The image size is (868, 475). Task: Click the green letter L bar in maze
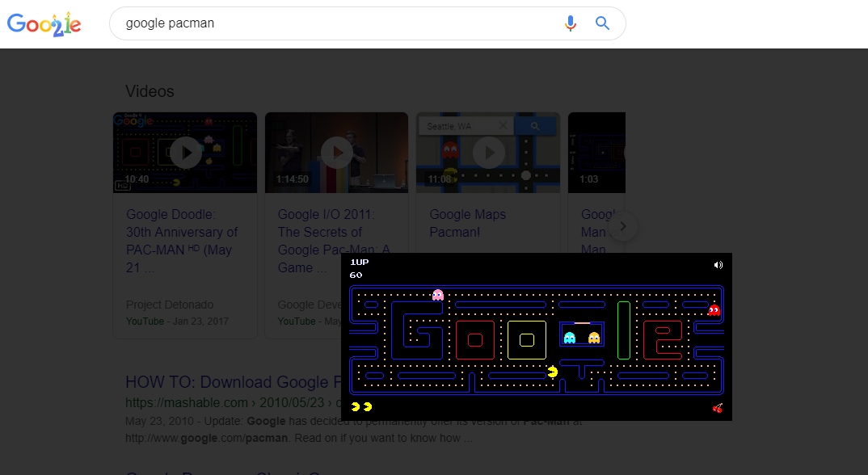(624, 330)
